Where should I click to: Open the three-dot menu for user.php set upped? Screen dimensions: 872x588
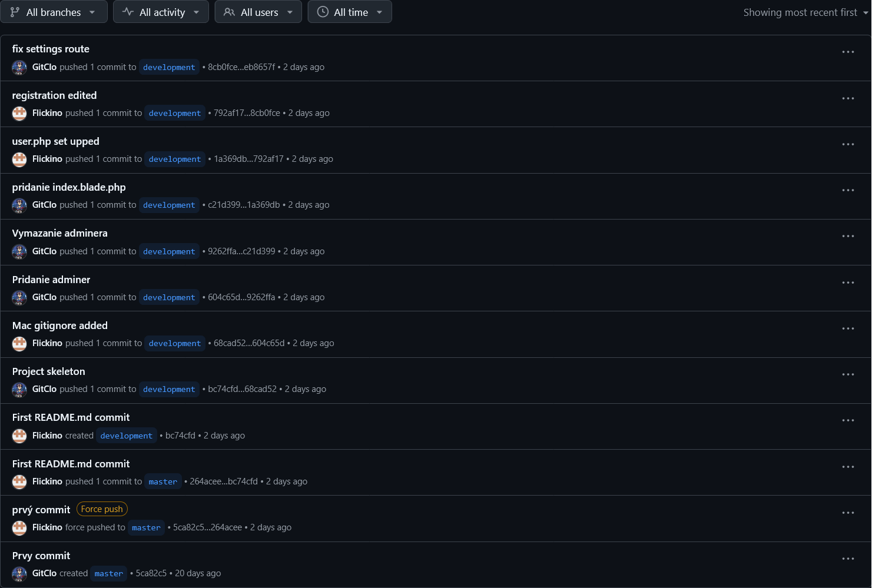[x=848, y=144]
